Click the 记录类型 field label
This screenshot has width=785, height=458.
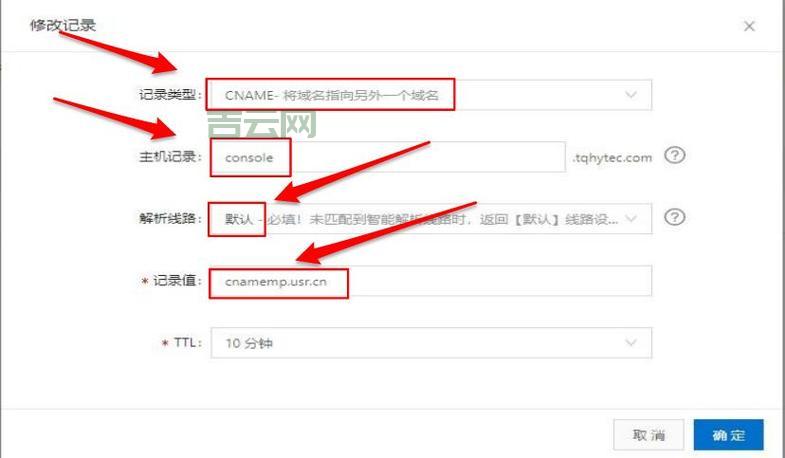(x=170, y=95)
